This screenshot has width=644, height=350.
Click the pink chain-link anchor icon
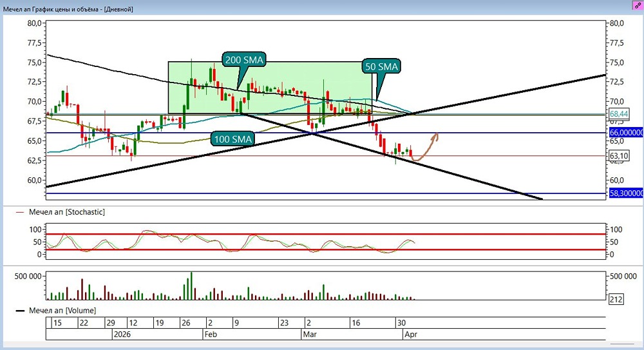638,6
